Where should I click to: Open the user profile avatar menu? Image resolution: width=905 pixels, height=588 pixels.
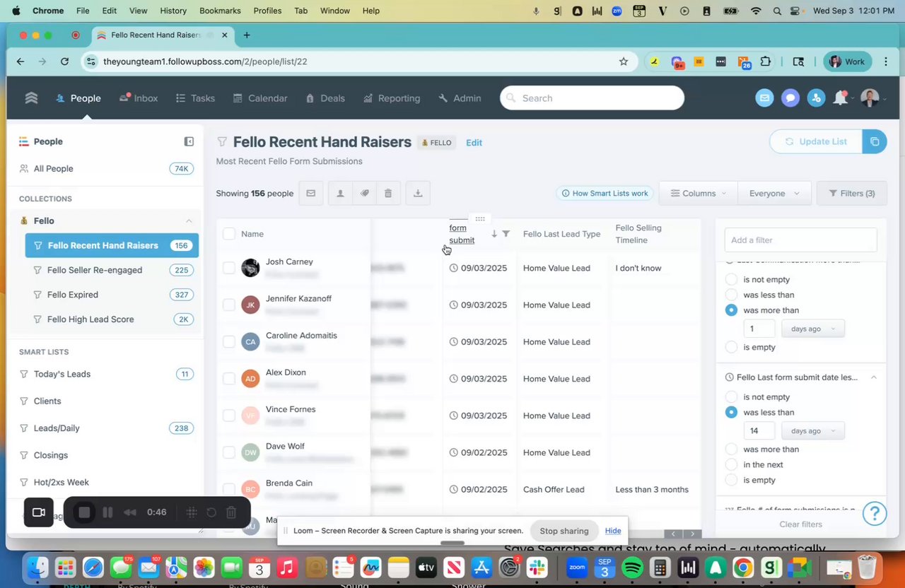pyautogui.click(x=870, y=98)
